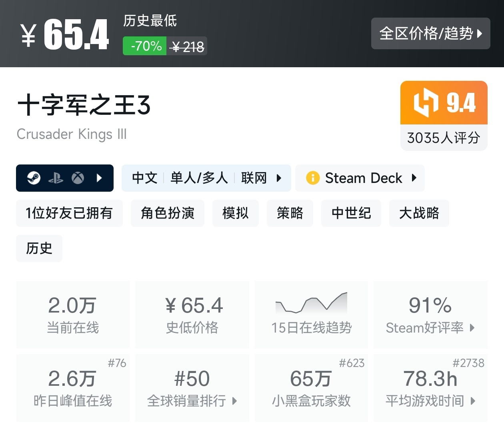Open the 史低价格 ¥65.4 stat card

192,315
